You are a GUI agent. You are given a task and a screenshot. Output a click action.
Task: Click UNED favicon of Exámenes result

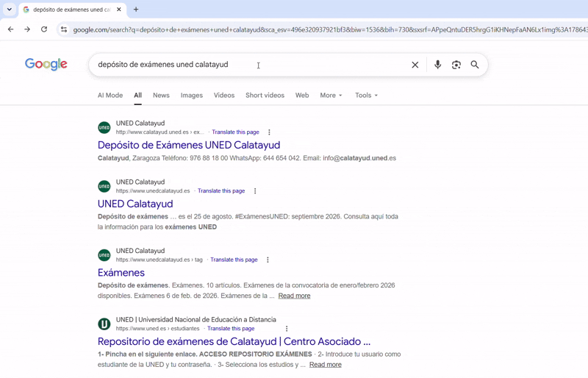(x=104, y=255)
